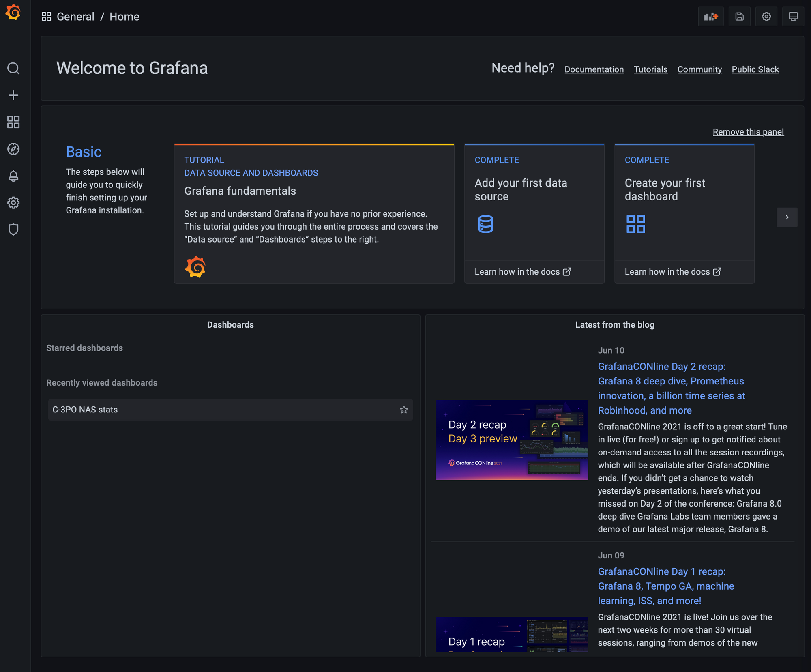The image size is (811, 672).
Task: Click the Day 2 recap blog thumbnail
Action: click(x=512, y=440)
